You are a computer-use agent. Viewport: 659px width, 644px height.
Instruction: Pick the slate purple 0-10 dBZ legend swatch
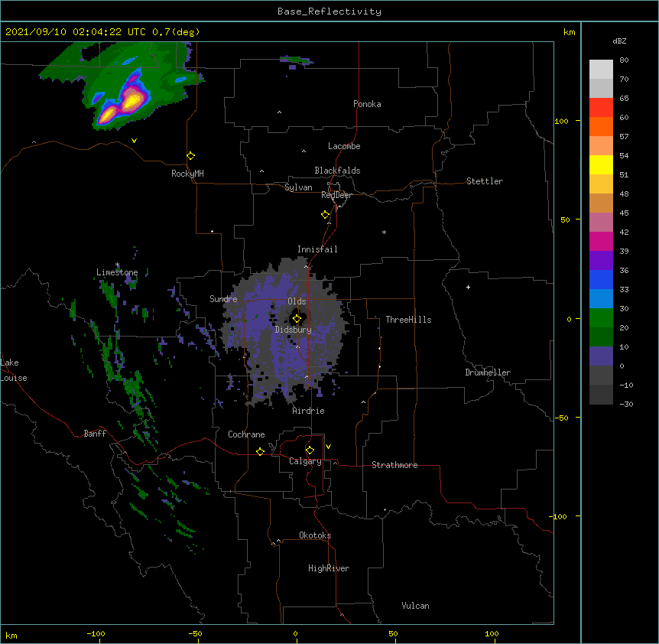tap(601, 356)
